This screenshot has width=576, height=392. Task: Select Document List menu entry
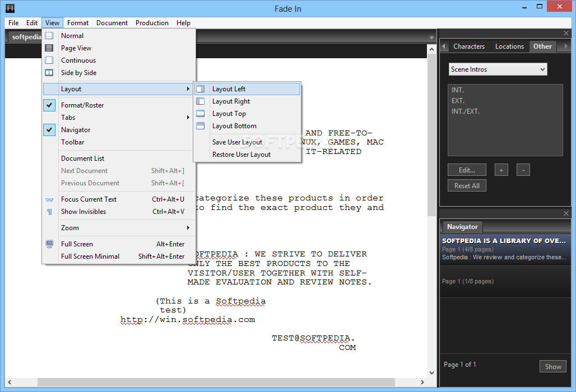coord(118,158)
